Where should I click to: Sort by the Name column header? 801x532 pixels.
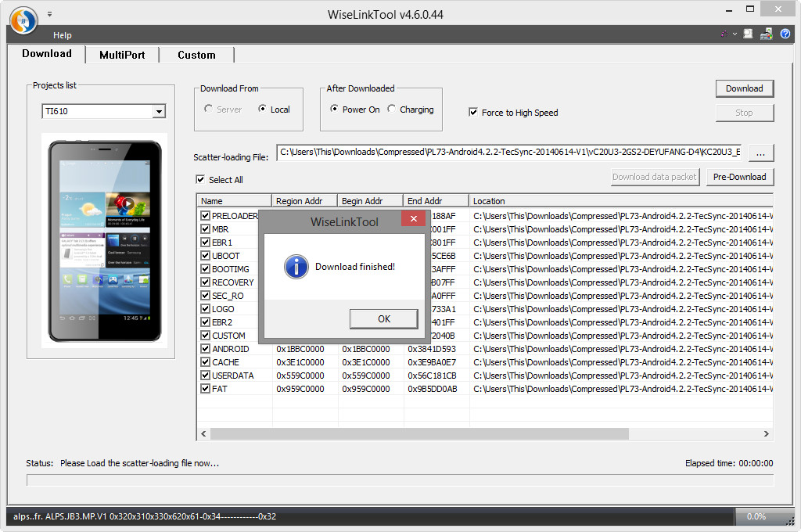(x=235, y=201)
